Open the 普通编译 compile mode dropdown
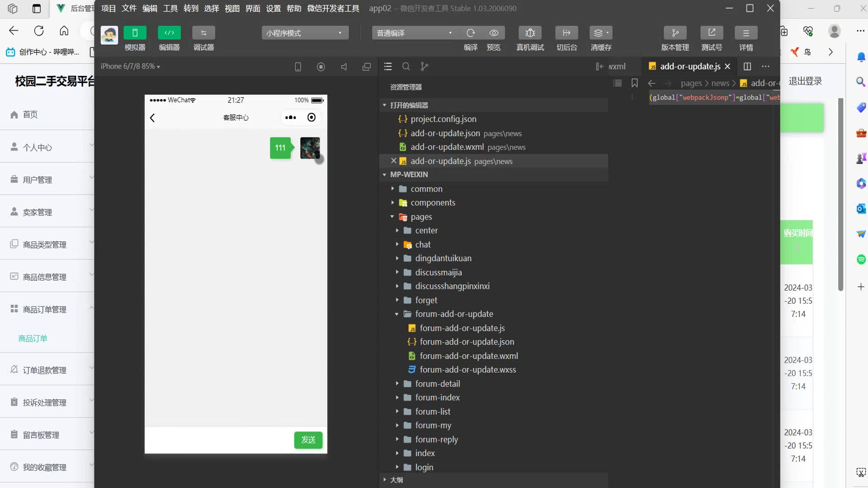 point(415,33)
